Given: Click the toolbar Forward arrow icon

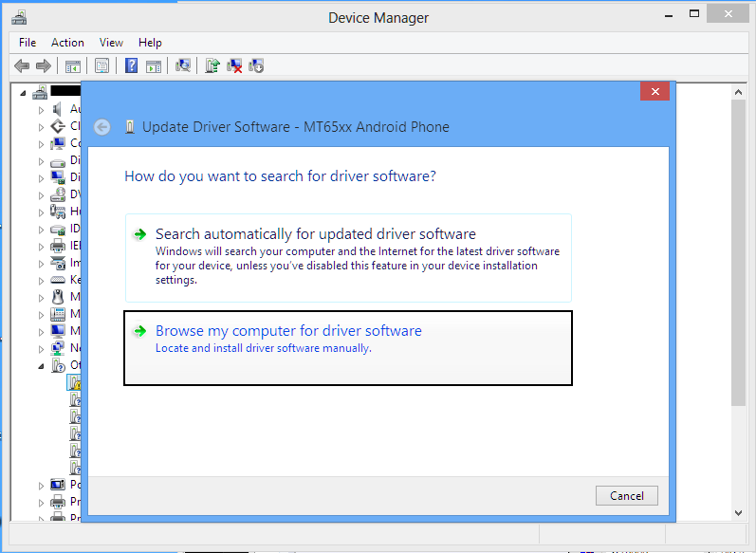Looking at the screenshot, I should point(43,65).
